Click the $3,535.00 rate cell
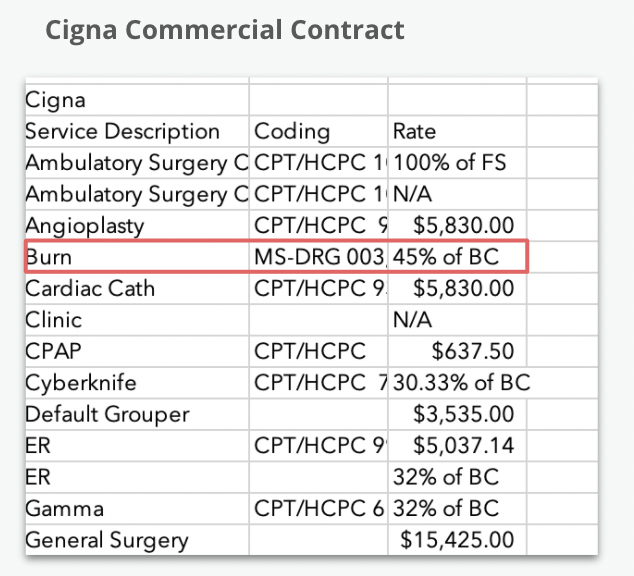 [464, 414]
